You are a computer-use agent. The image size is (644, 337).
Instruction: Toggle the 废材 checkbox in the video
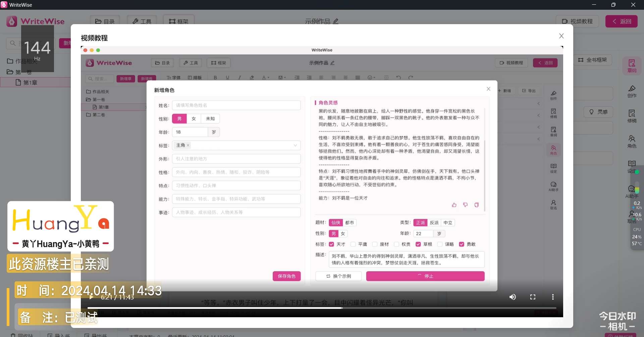[x=375, y=244]
